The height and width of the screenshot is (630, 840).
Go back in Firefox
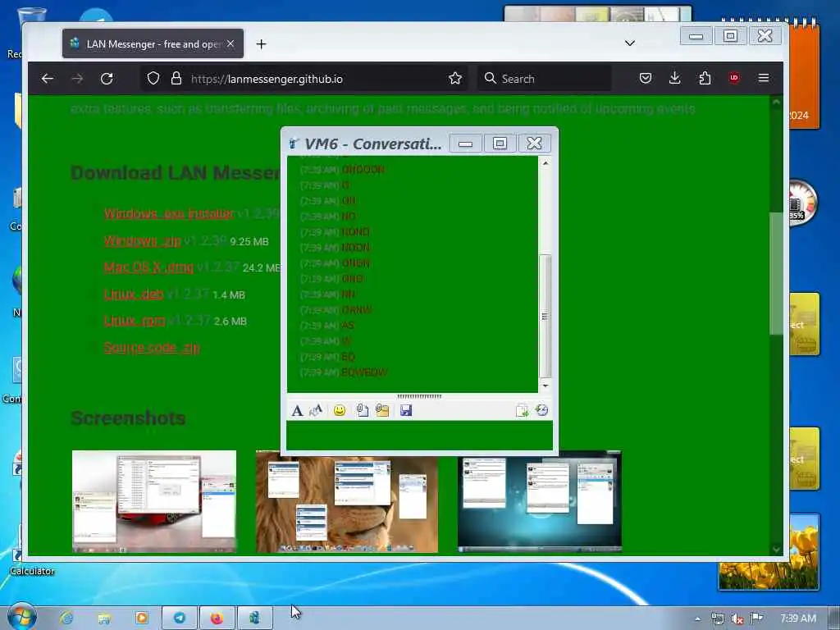coord(47,79)
